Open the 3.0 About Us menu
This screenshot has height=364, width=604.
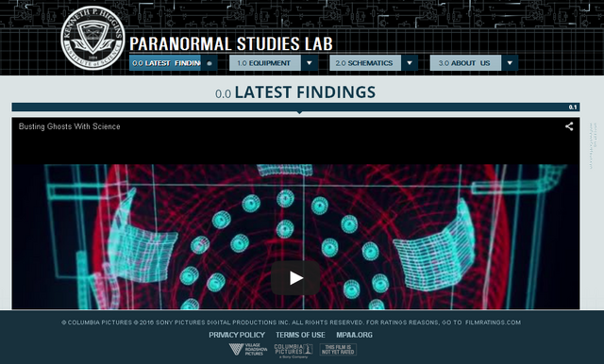pos(465,63)
